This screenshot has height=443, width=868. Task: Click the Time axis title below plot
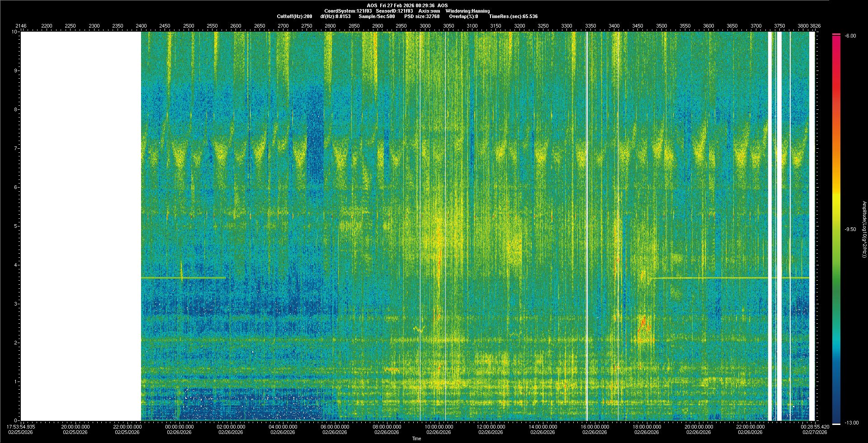tap(416, 438)
